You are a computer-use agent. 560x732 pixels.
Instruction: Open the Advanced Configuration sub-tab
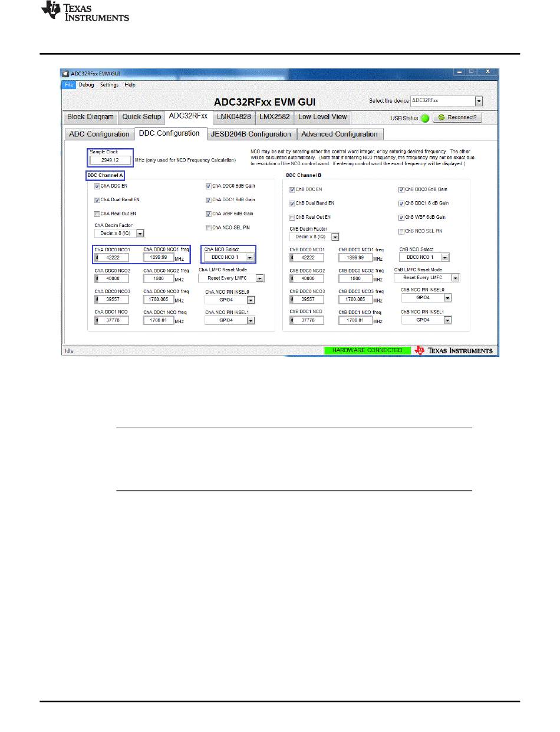pos(340,134)
